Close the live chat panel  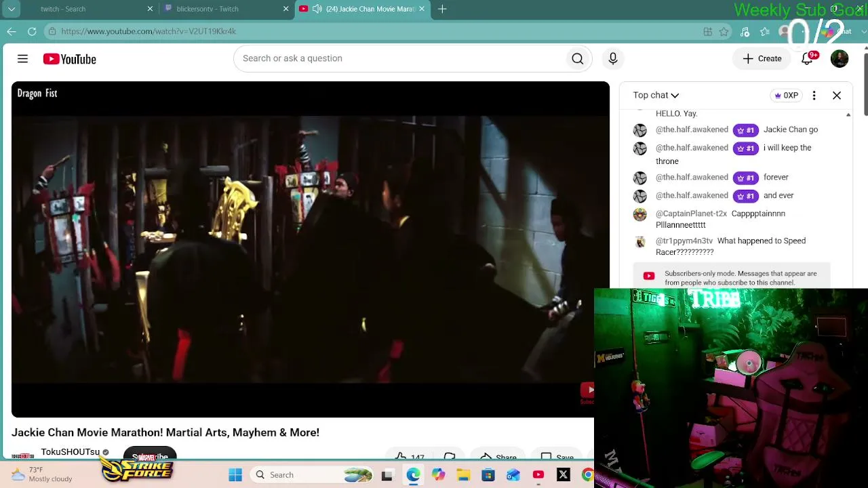tap(837, 96)
